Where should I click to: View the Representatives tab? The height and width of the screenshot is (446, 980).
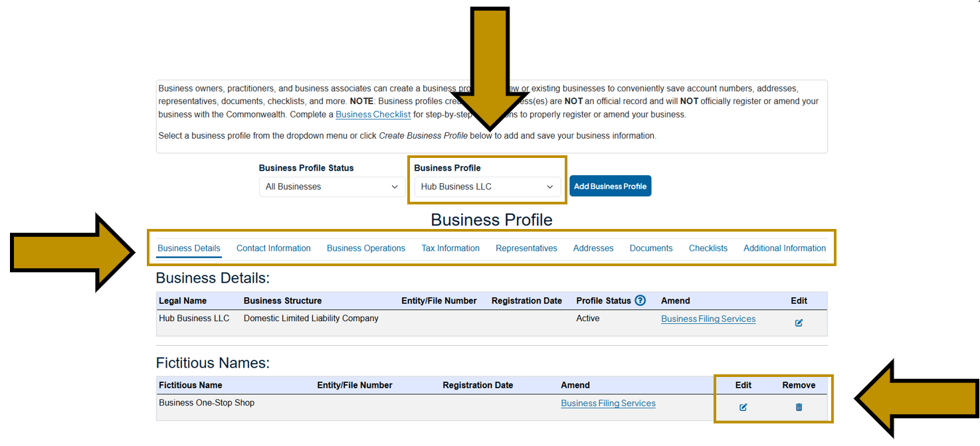pos(526,248)
